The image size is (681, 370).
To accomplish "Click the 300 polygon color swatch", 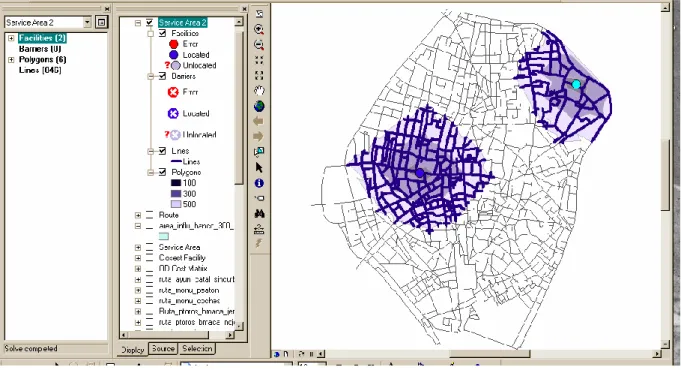I will (175, 194).
